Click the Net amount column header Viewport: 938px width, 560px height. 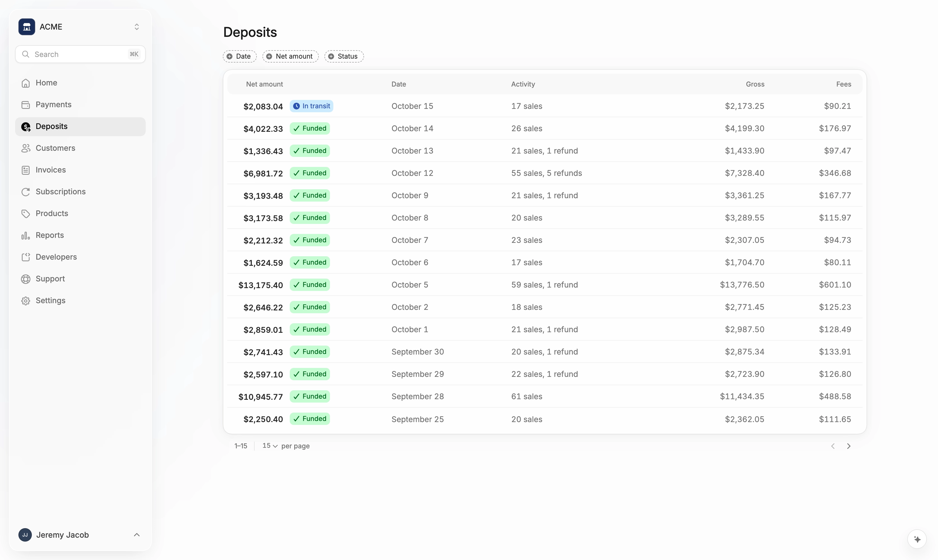tap(264, 84)
